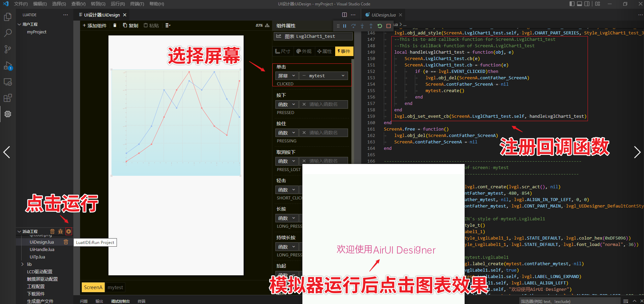Viewport: 644px width, 304px height.
Task: Open the mytest screen selection dropdown
Action: coord(323,76)
